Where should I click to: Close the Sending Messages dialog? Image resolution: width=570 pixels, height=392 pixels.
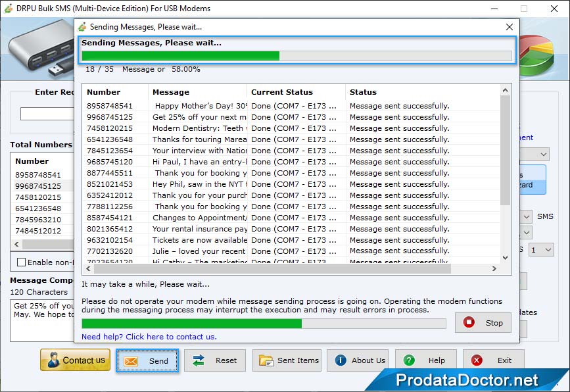pyautogui.click(x=510, y=27)
